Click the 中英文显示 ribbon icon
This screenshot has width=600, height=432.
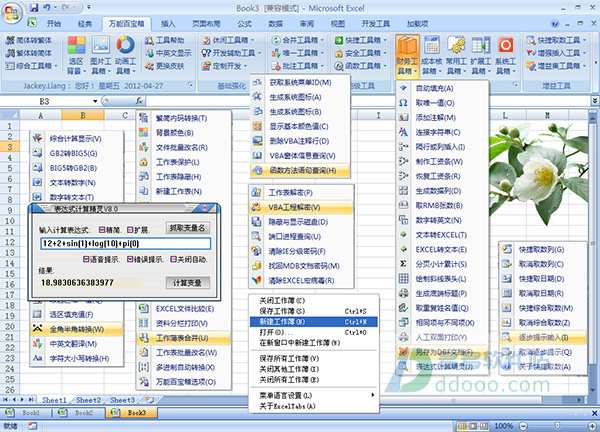(x=149, y=53)
